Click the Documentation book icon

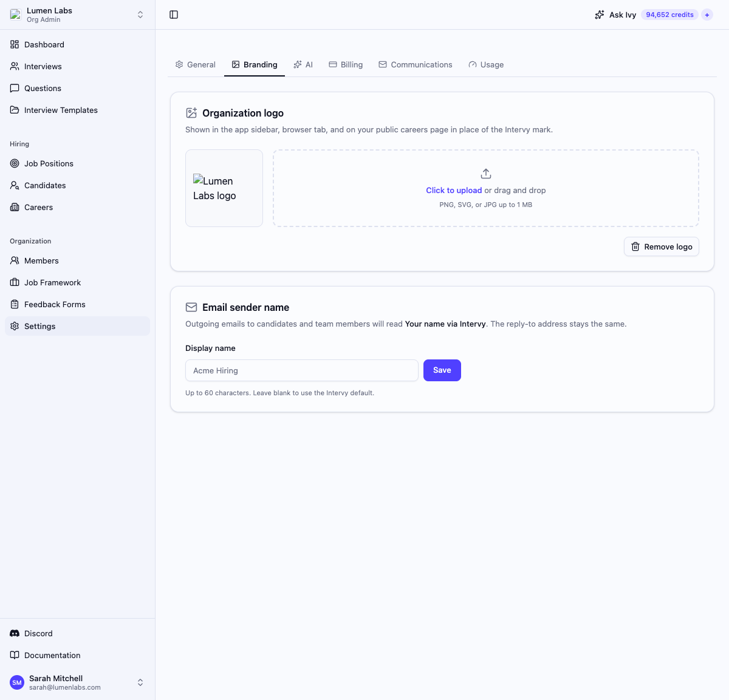(15, 655)
